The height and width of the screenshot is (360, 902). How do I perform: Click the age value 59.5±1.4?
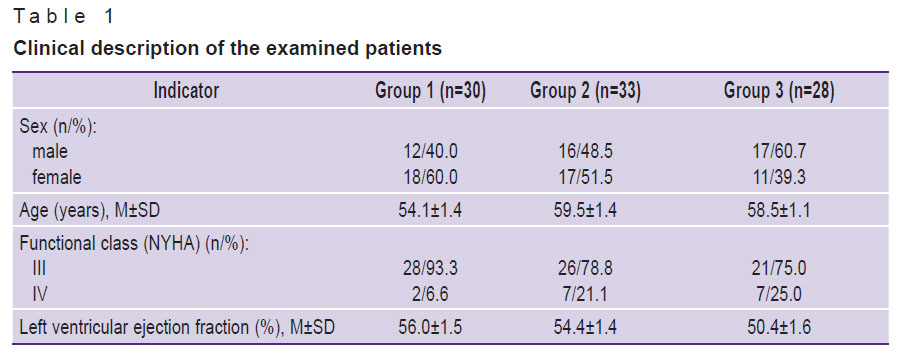(585, 211)
